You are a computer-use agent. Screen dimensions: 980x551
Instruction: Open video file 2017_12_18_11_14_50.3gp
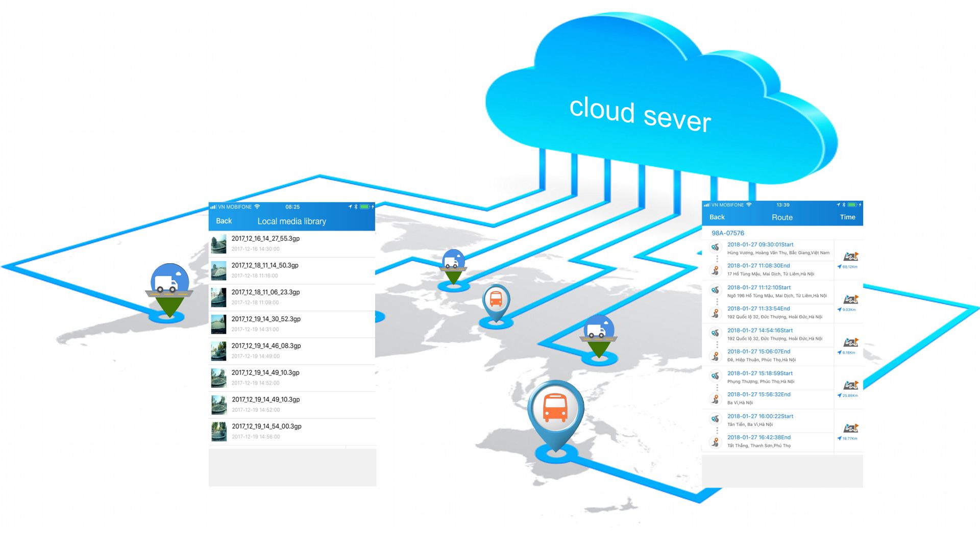point(265,266)
